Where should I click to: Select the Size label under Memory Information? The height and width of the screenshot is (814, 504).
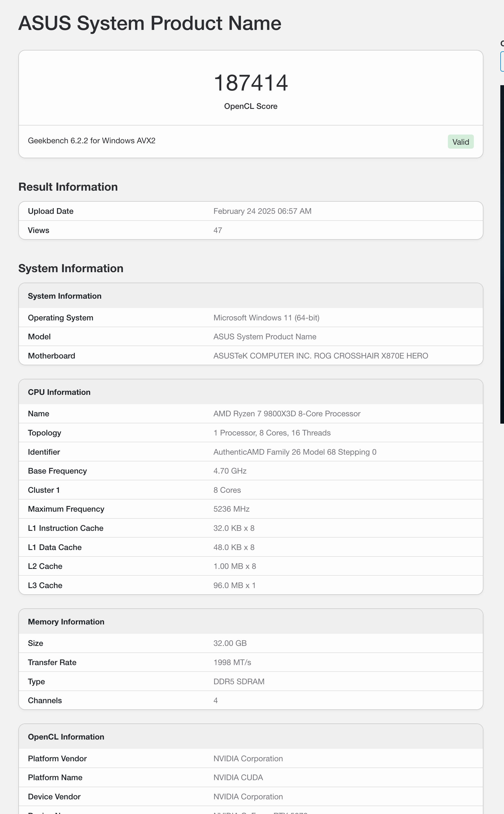coord(36,643)
